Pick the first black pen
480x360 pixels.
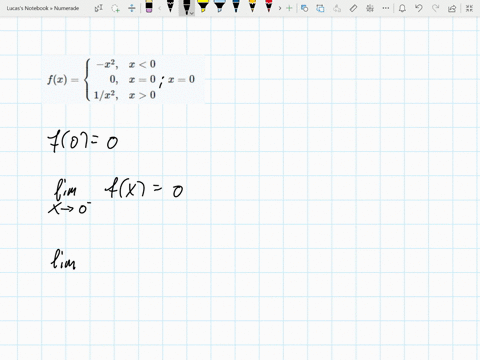tap(170, 6)
